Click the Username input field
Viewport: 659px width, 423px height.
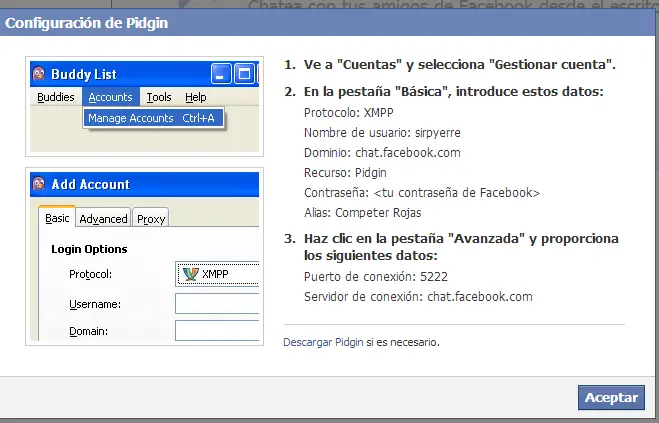click(x=217, y=304)
